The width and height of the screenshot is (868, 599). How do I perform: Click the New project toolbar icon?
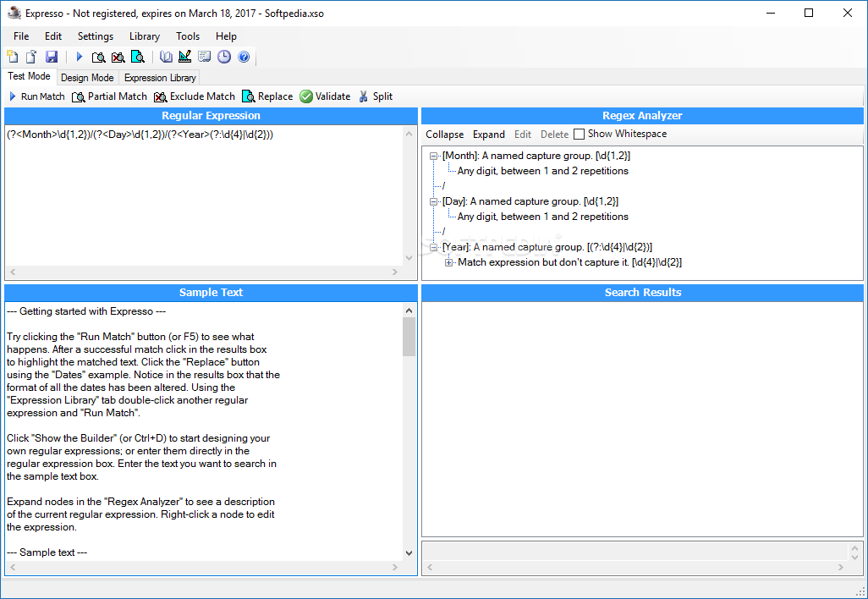click(12, 57)
